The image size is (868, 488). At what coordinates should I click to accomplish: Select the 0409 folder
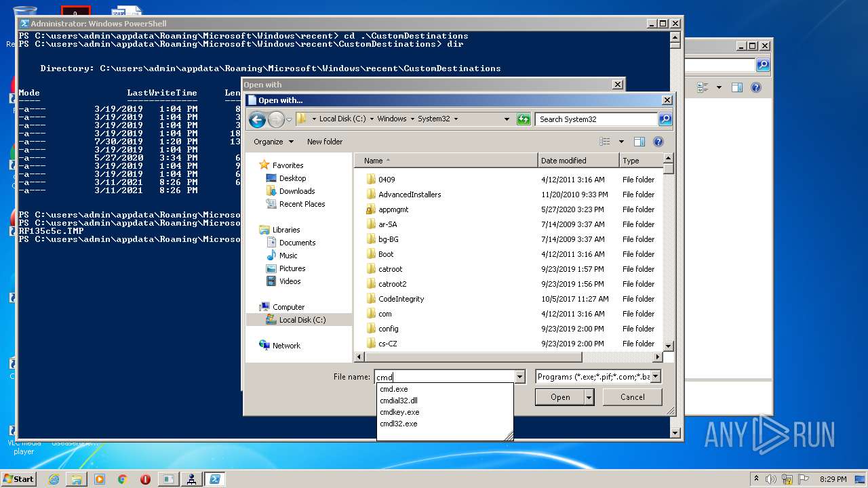pyautogui.click(x=387, y=180)
